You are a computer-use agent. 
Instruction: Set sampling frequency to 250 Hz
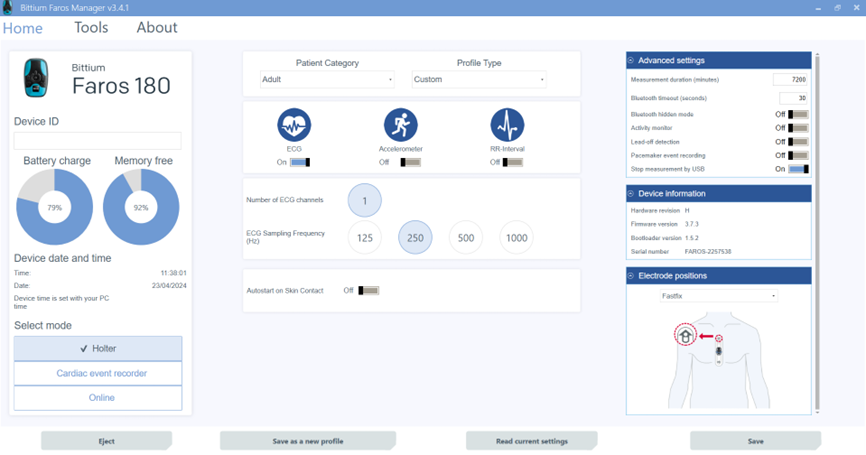(x=415, y=237)
